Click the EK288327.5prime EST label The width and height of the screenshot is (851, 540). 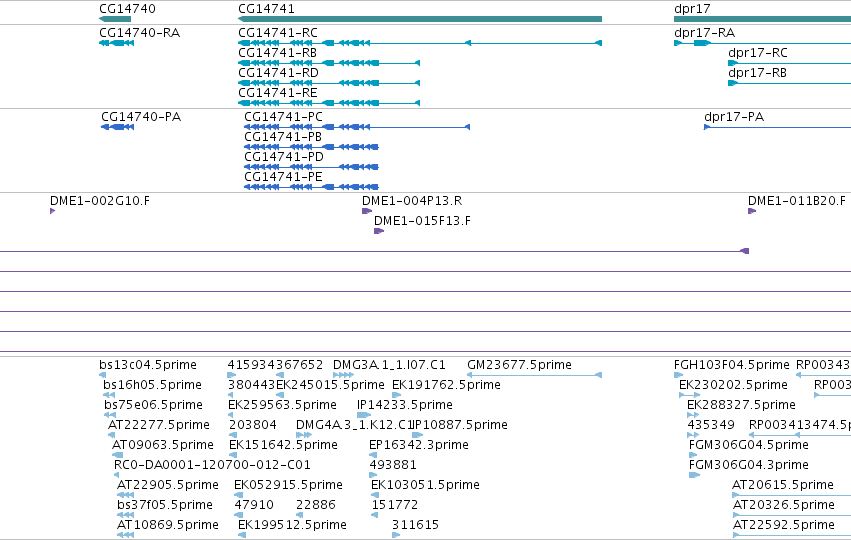pos(741,405)
